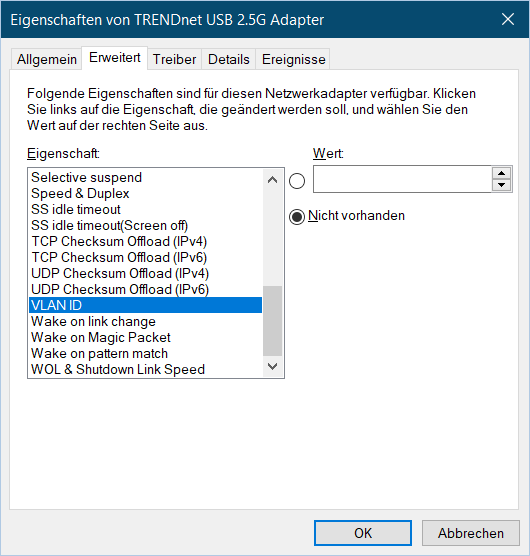Viewport: 530px width, 556px height.
Task: Click the property list scrollbar thumb
Action: (x=272, y=321)
